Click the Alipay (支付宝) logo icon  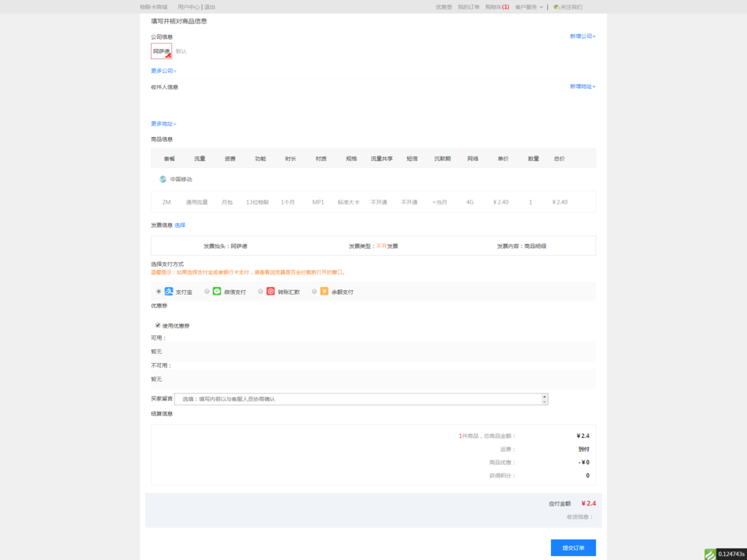point(169,292)
